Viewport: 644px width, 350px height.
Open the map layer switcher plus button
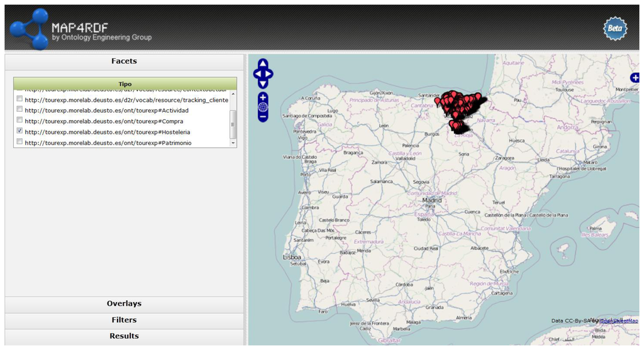635,78
